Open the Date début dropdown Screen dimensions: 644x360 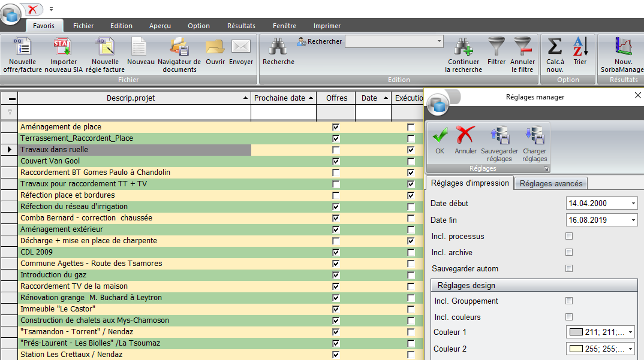(633, 203)
